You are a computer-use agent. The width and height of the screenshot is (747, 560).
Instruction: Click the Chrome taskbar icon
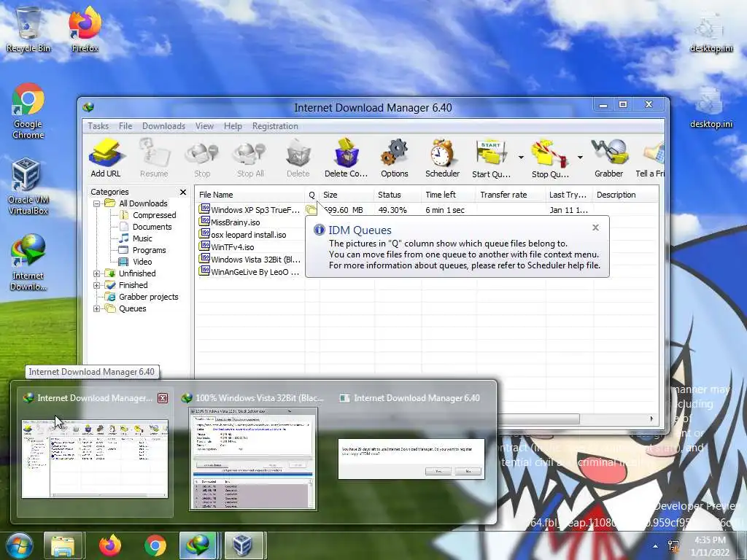[155, 545]
